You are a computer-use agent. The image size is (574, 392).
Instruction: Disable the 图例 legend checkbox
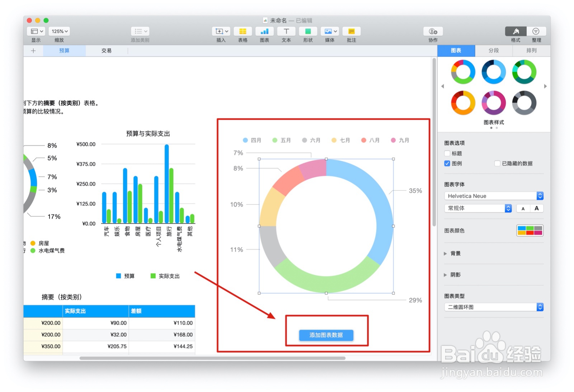pyautogui.click(x=447, y=163)
